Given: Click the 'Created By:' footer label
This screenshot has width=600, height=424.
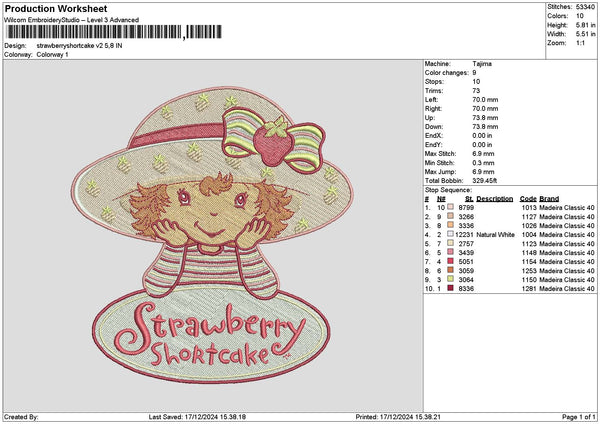Looking at the screenshot, I should click(21, 417).
